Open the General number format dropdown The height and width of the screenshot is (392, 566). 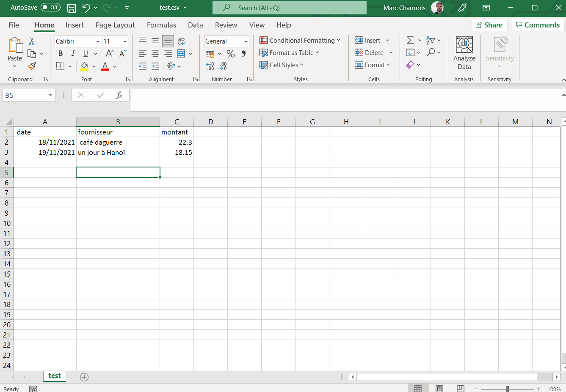point(246,41)
